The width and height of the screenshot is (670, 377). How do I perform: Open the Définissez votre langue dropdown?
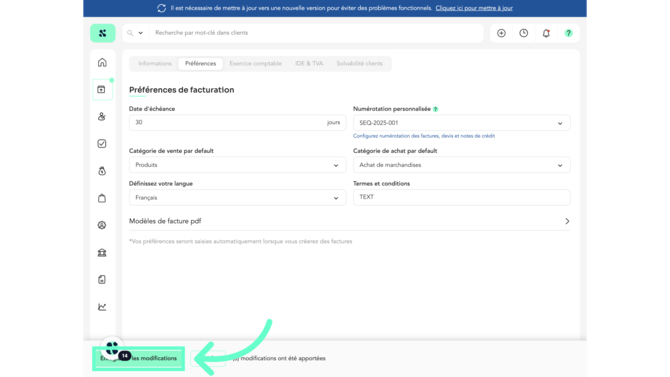point(238,198)
